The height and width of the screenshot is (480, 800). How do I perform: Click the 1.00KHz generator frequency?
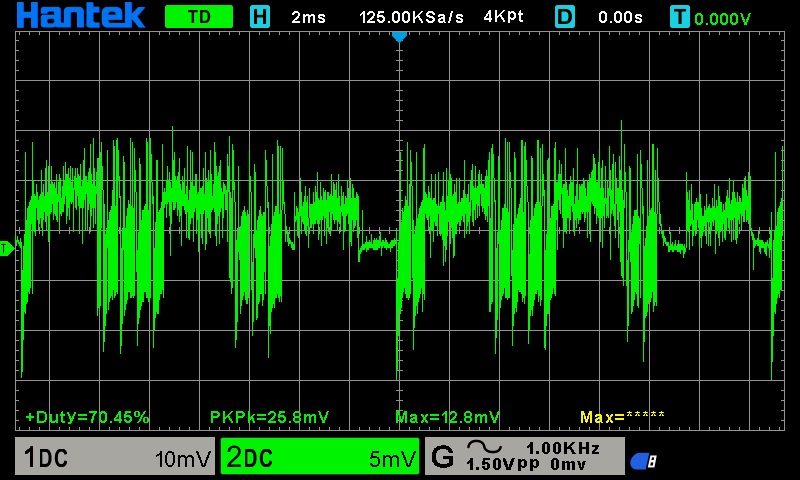[563, 448]
